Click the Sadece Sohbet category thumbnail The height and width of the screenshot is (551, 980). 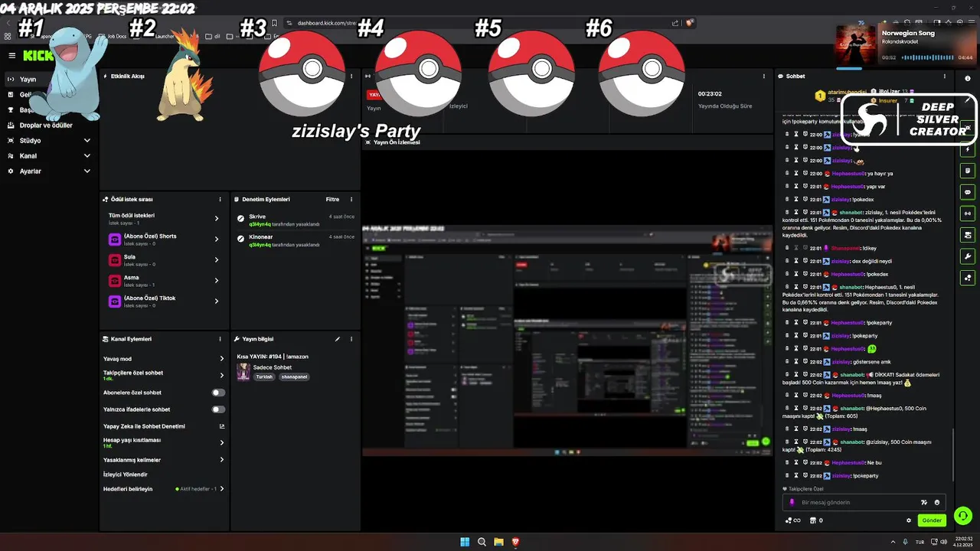(243, 372)
